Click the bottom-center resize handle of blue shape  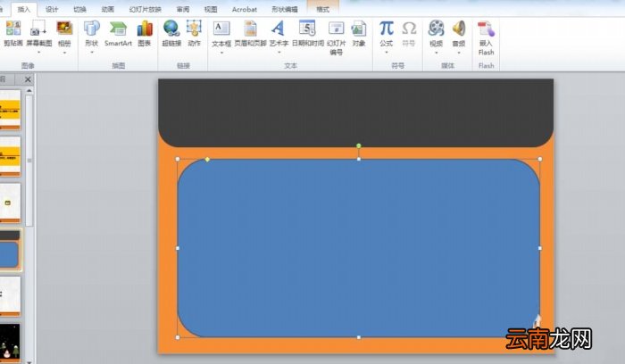click(x=359, y=337)
